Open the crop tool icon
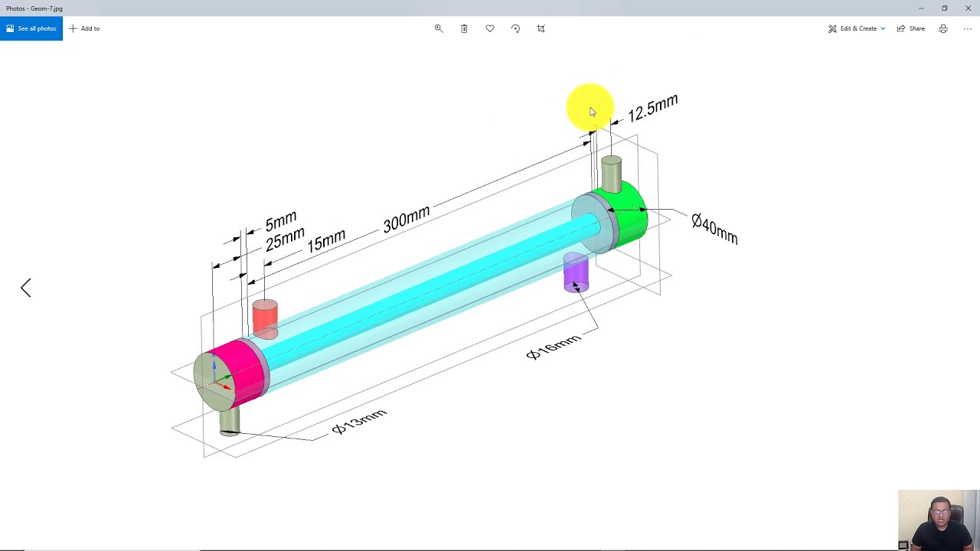Image resolution: width=980 pixels, height=551 pixels. point(541,28)
